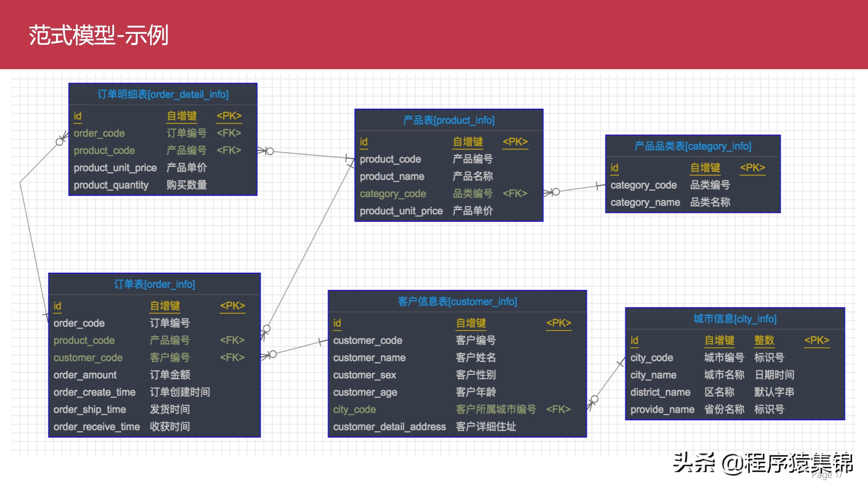Click category_code field in category_info table
Image resolution: width=868 pixels, height=488 pixels.
tap(644, 185)
